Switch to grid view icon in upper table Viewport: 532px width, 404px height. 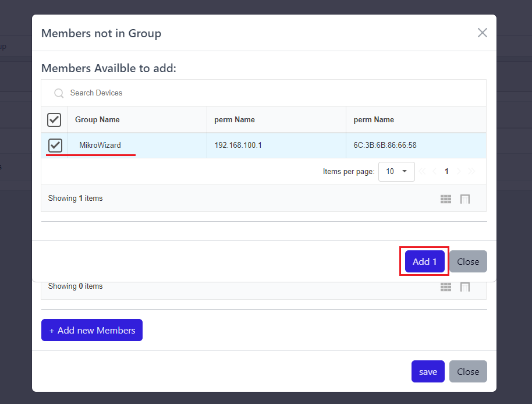[446, 199]
